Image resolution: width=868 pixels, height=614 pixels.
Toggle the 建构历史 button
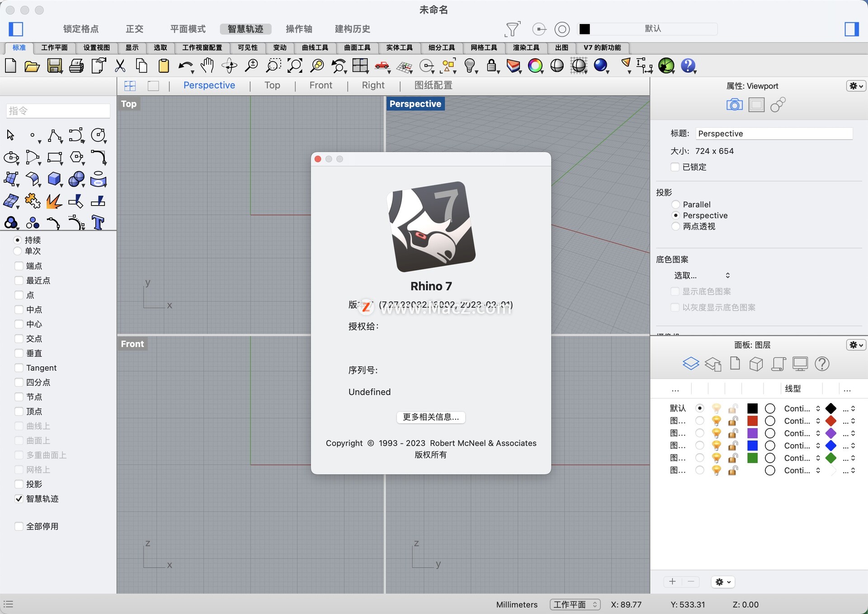pyautogui.click(x=353, y=29)
